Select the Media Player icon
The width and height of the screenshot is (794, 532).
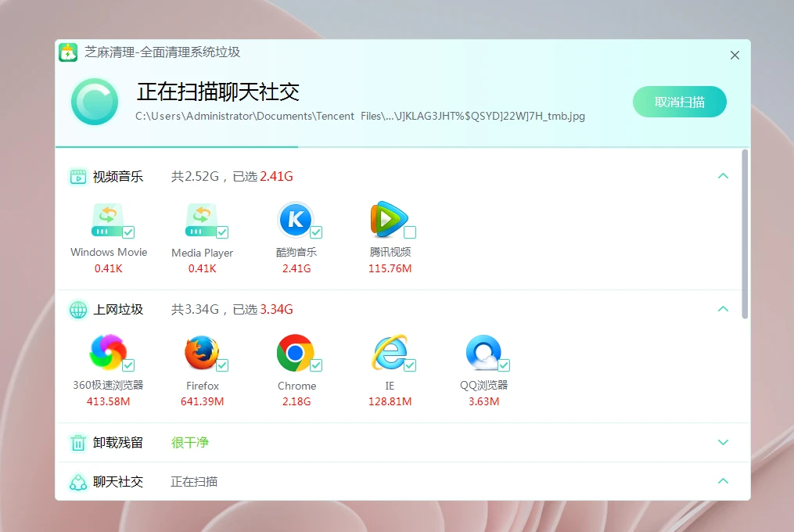click(201, 221)
